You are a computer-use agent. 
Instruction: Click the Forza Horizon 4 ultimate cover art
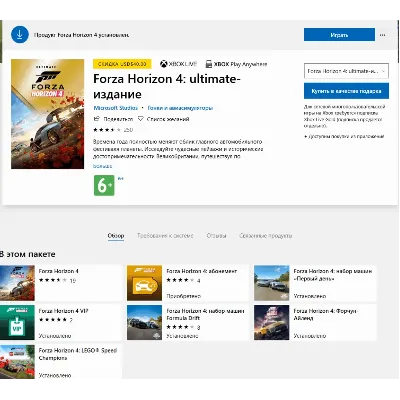pyautogui.click(x=47, y=114)
